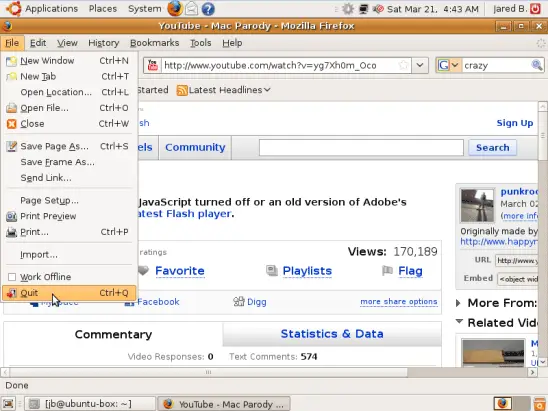Open the blue Help question mark launcher
Screen dimensions: 548x411
point(208,9)
